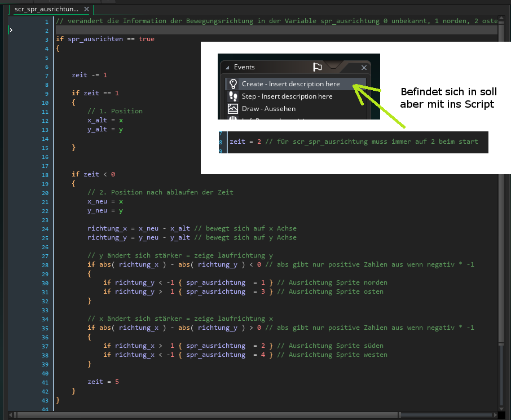Close the scr_spr_ausrichtung script tab
Screen dimensions: 511x420
[x=86, y=10]
